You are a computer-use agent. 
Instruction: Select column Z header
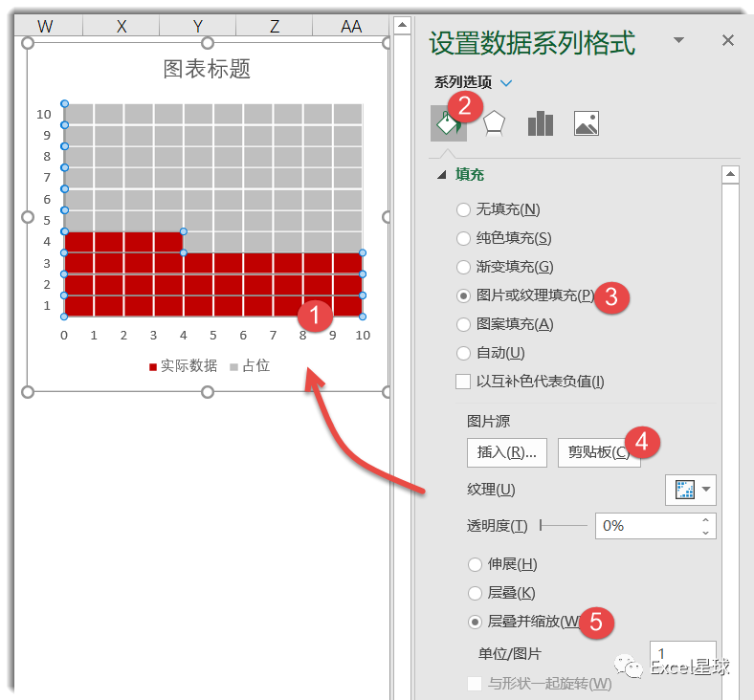274,26
